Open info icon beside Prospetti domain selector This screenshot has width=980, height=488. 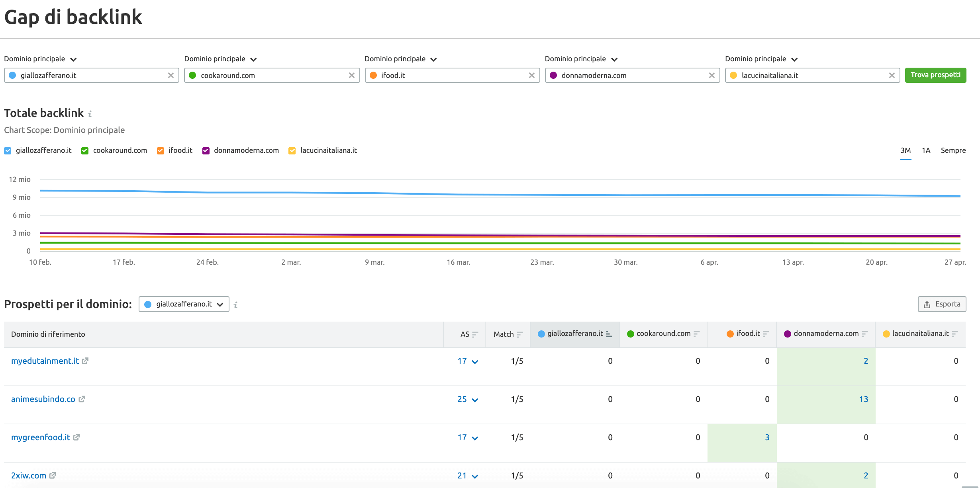(x=236, y=305)
